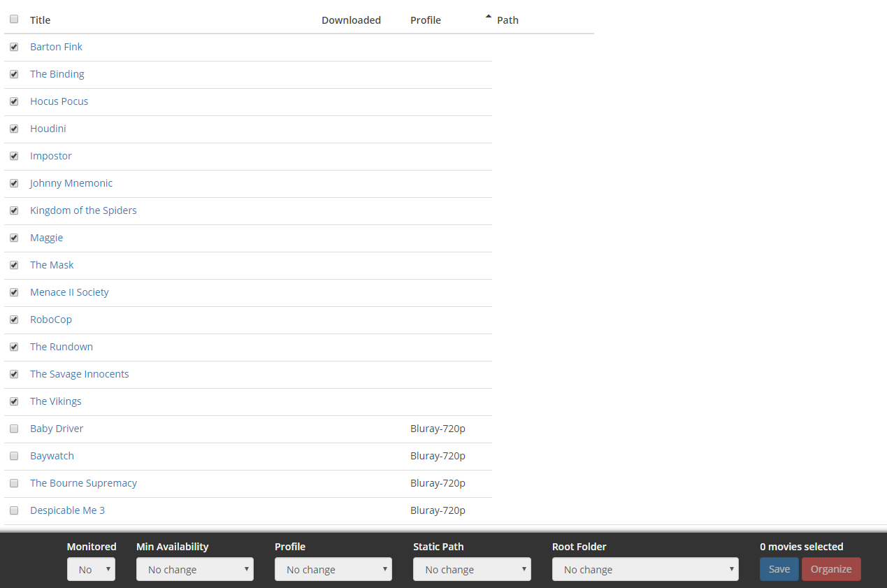Open the Monitored dropdown
This screenshot has width=887, height=588.
(x=91, y=569)
